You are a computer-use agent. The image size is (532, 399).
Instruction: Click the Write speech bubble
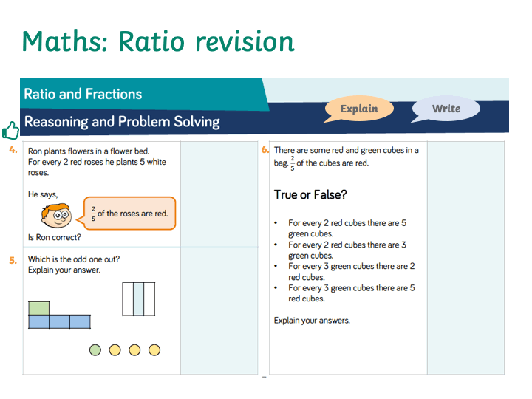(x=446, y=109)
